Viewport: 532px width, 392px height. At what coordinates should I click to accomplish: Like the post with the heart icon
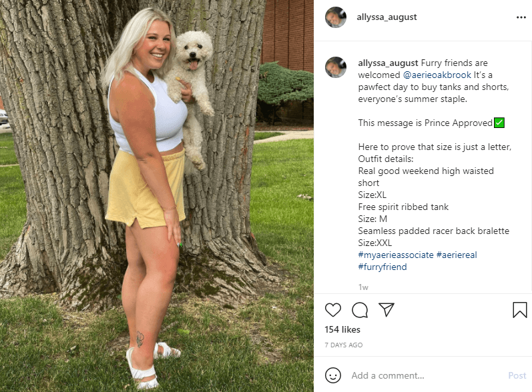pyautogui.click(x=333, y=310)
